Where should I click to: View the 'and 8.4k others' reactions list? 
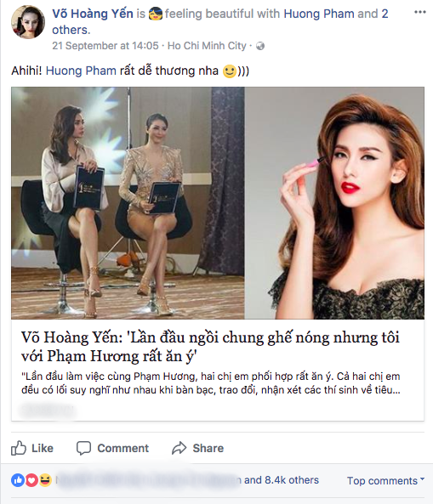point(282,480)
